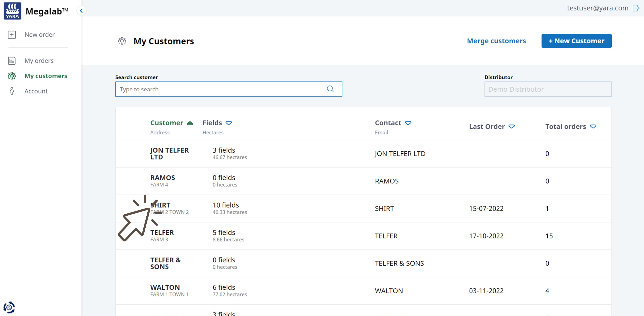Viewport: 644px width, 316px height.
Task: Click the Account person icon
Action: 12,91
